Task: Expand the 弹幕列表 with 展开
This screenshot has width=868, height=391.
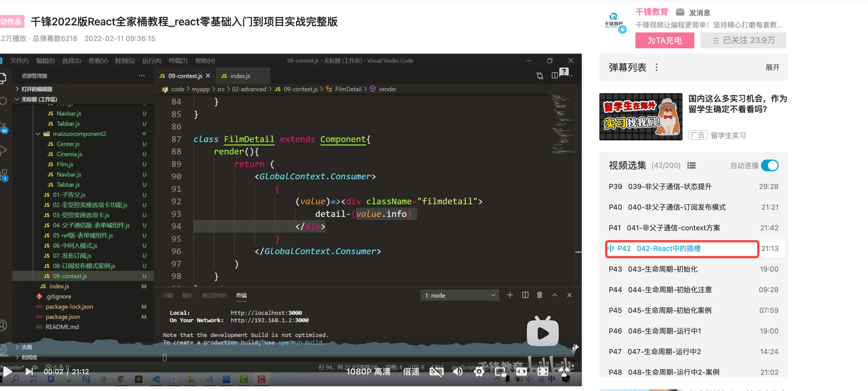Action: pyautogui.click(x=772, y=68)
